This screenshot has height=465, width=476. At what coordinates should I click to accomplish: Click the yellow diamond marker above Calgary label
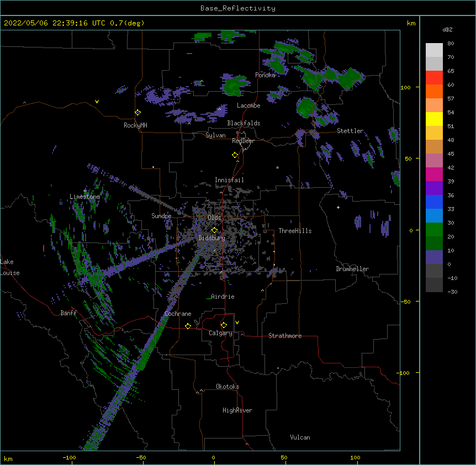(224, 325)
